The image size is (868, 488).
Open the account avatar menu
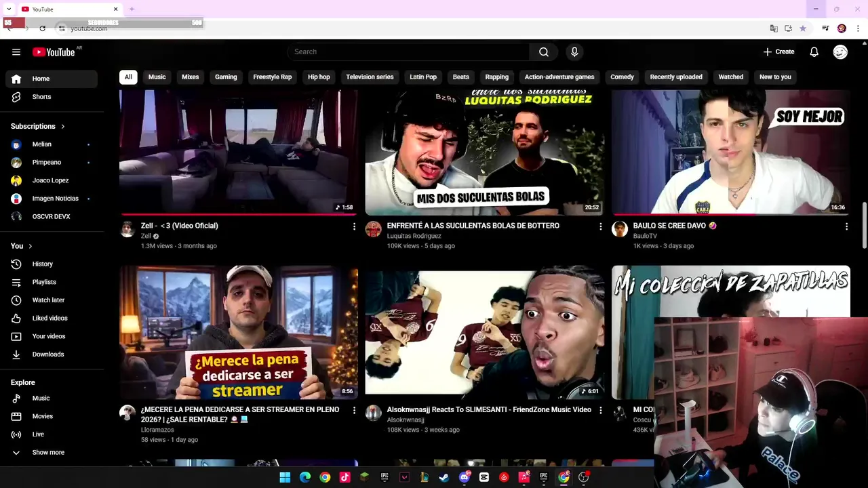tap(840, 52)
